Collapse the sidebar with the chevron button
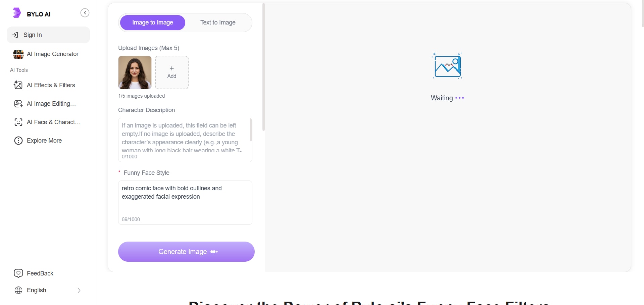The width and height of the screenshot is (644, 305). (x=85, y=13)
